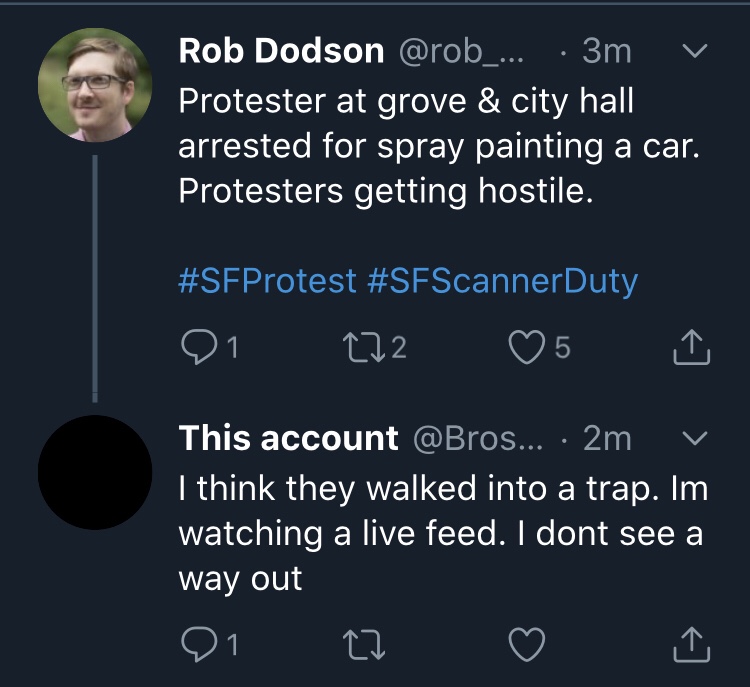Viewport: 750px width, 687px height.
Task: Open the 3m timestamp on first tweet
Action: click(607, 51)
